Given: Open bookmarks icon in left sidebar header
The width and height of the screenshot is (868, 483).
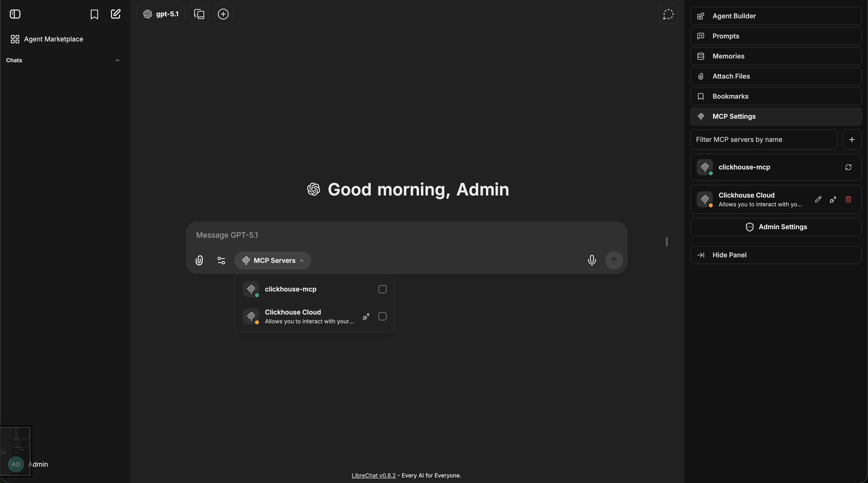Looking at the screenshot, I should 94,14.
